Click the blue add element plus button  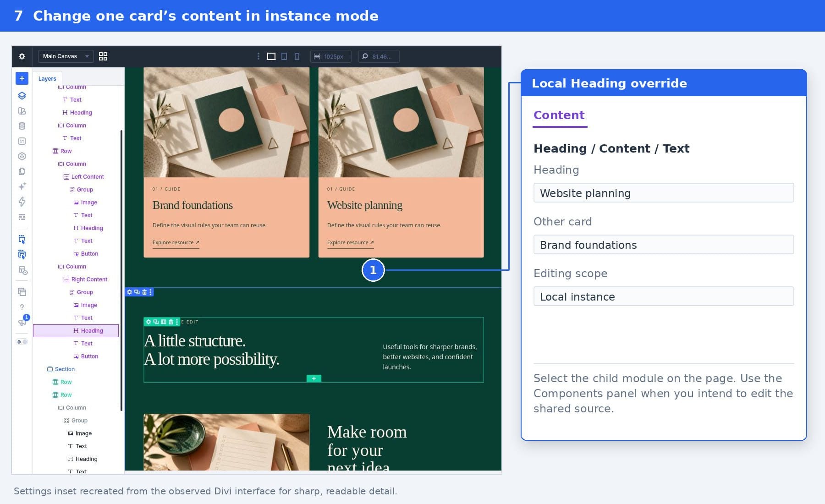pos(22,78)
